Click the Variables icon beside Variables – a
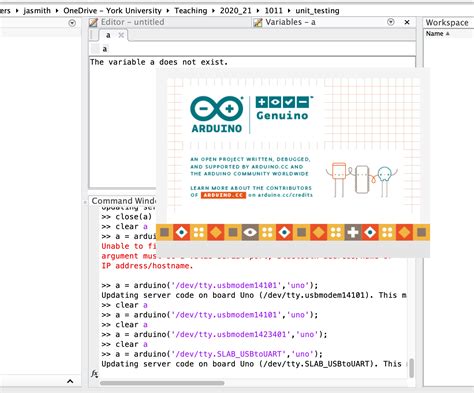This screenshot has width=474, height=393. click(258, 23)
